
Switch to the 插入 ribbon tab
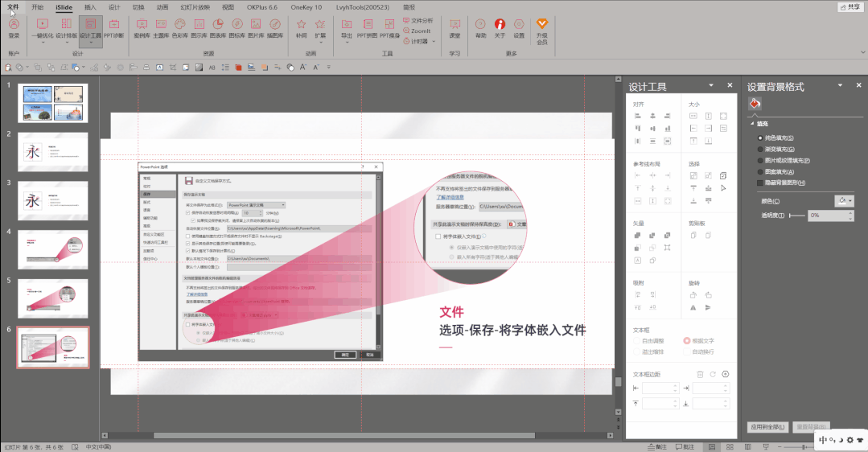(90, 6)
